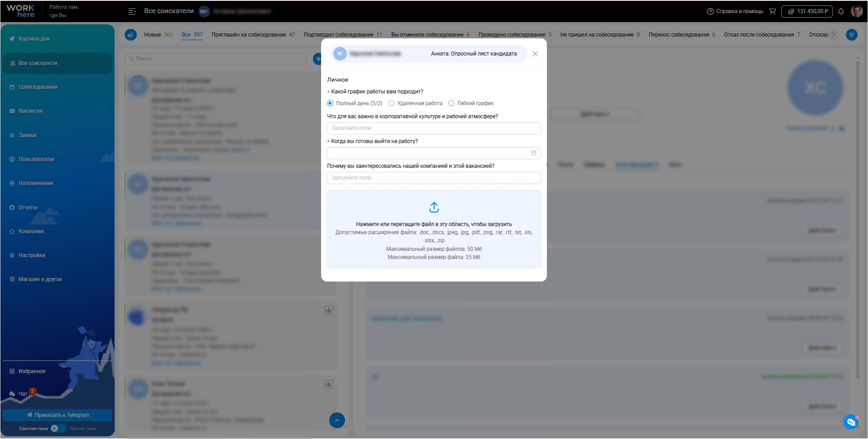Select the Полный день (5/2) radio option
The height and width of the screenshot is (439, 868).
330,103
